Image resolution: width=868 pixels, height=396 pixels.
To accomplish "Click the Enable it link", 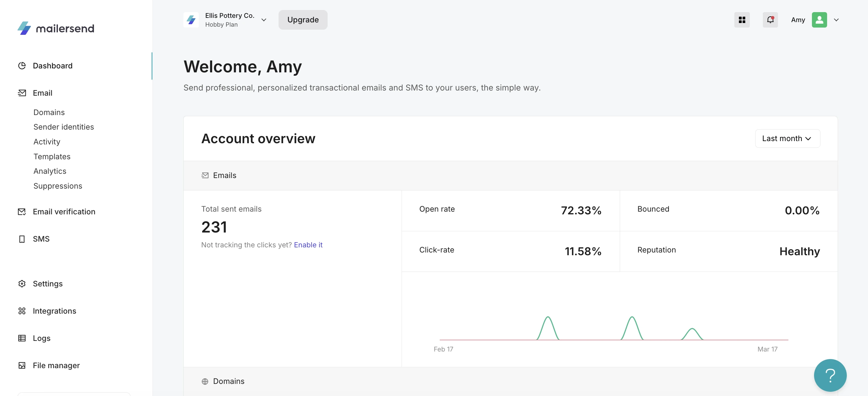I will pyautogui.click(x=308, y=245).
